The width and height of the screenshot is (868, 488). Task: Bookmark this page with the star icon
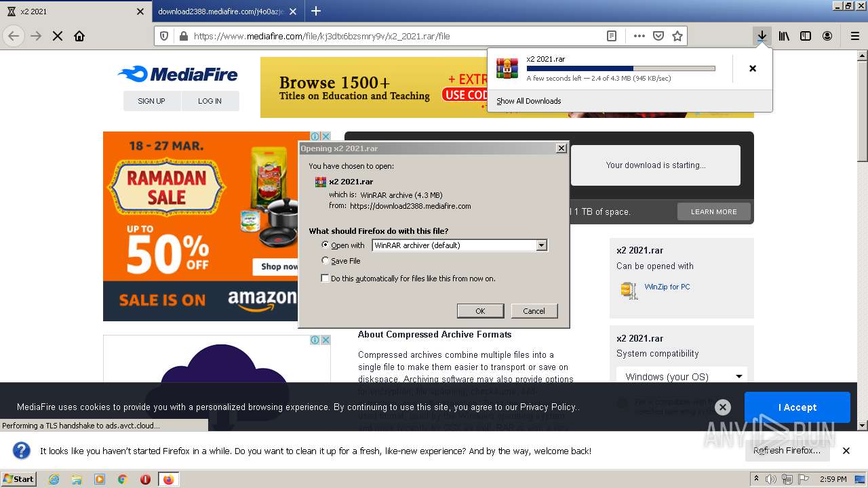[677, 36]
